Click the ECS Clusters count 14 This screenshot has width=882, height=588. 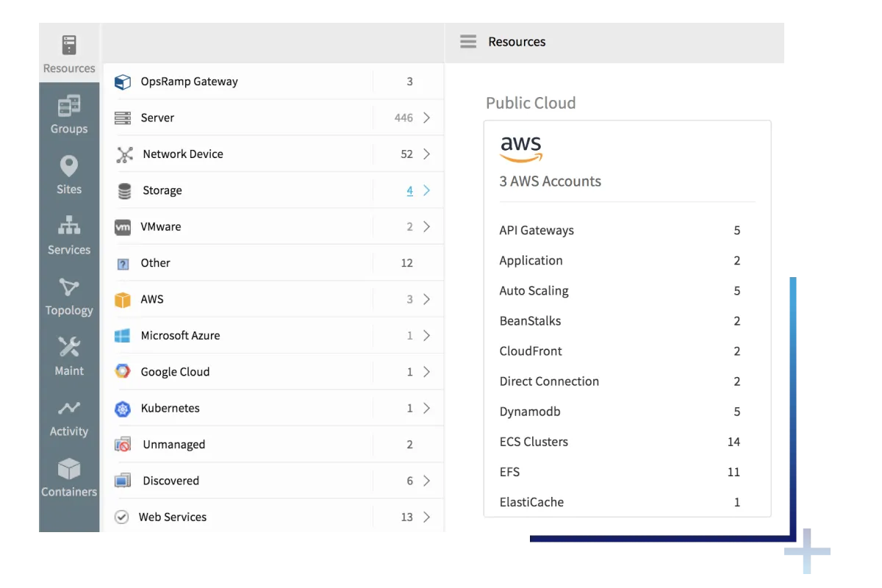(734, 442)
